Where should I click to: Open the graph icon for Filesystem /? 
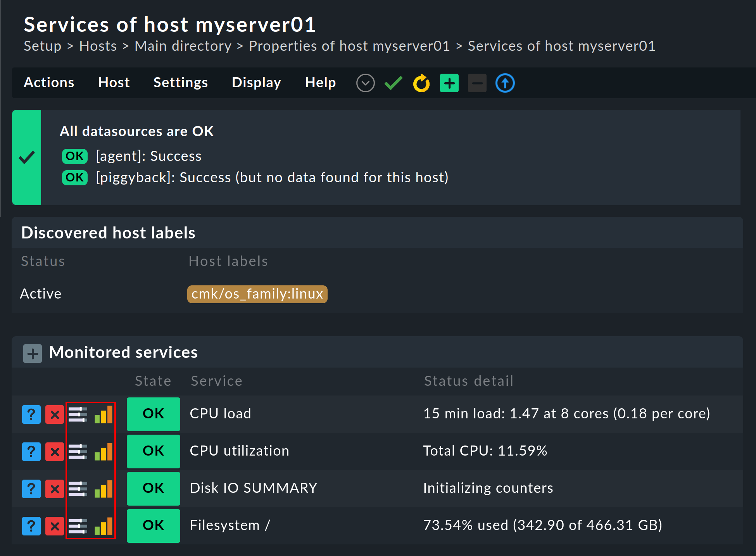click(x=104, y=526)
